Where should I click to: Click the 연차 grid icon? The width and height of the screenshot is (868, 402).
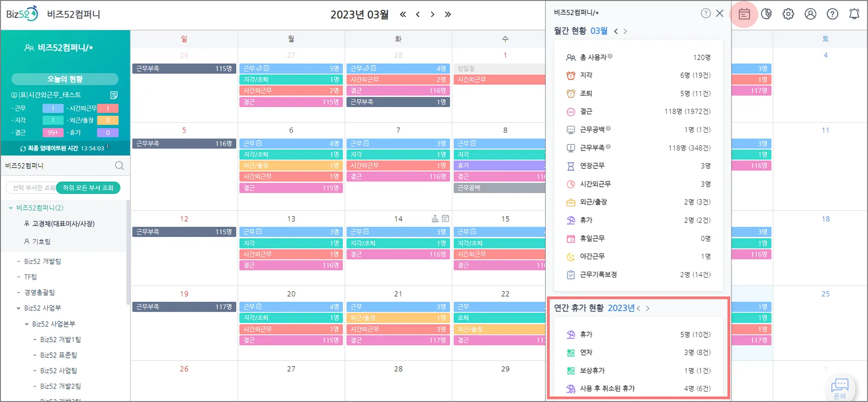[x=570, y=353]
